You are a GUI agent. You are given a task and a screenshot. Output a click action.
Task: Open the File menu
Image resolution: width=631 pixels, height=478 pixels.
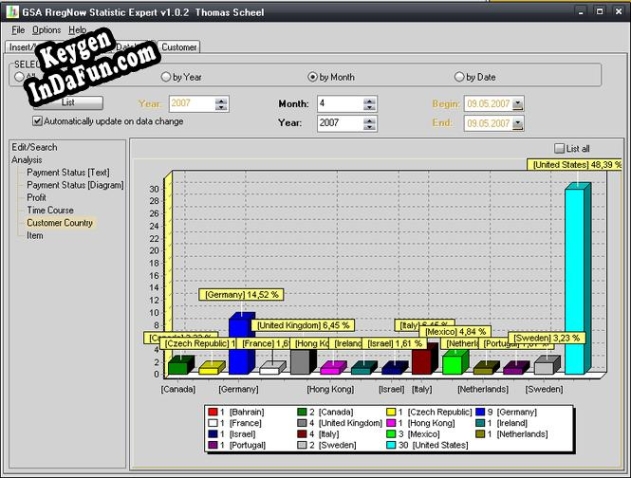(18, 30)
